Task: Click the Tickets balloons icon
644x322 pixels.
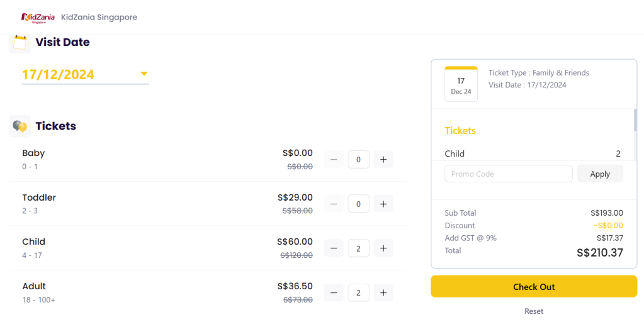Action: 20,126
